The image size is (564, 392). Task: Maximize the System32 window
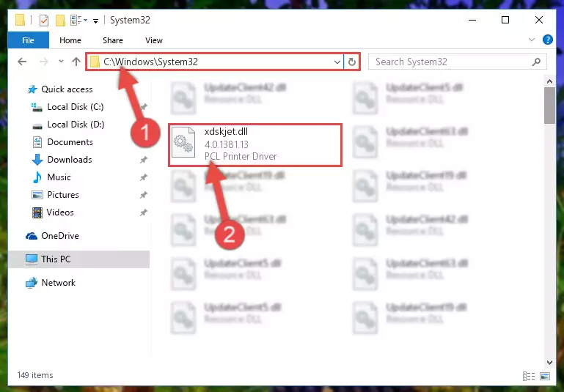(505, 20)
